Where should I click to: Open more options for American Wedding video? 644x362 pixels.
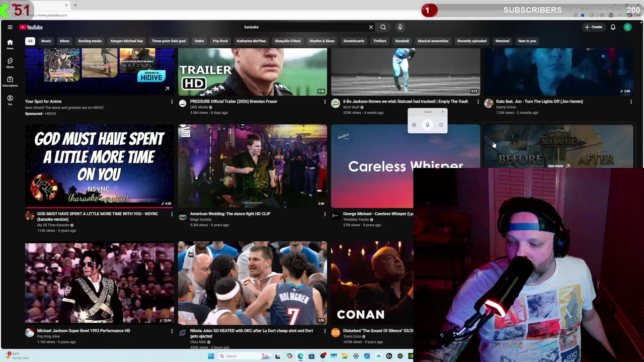325,214
